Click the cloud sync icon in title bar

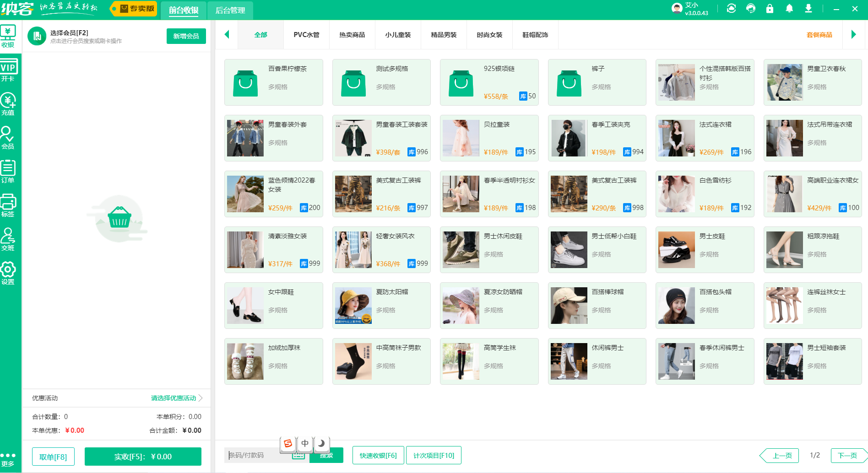coord(731,8)
